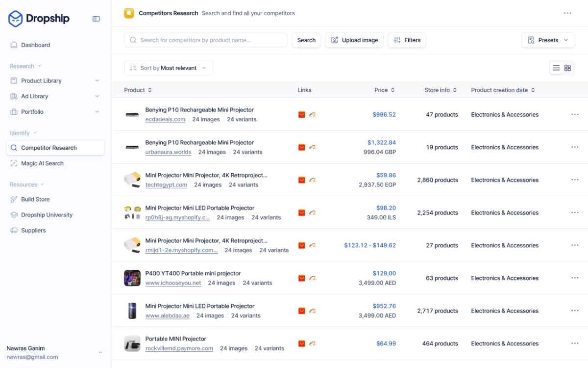Open the AliExpress link for ecdadeals.com product

click(x=302, y=115)
